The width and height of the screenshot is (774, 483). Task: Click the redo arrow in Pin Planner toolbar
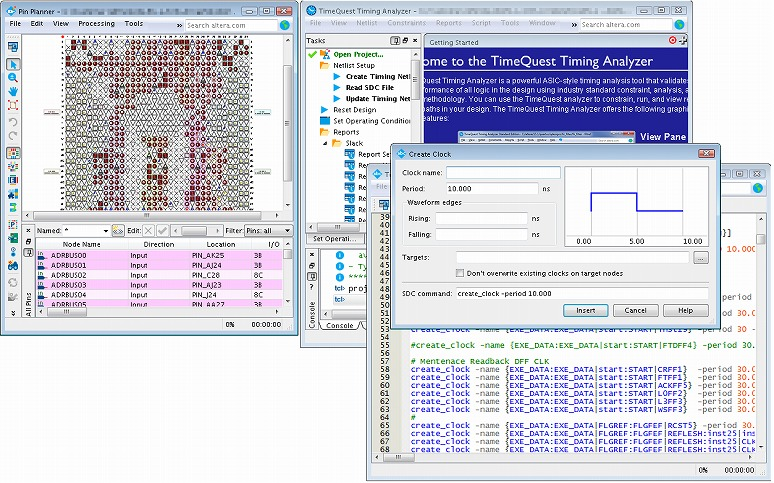click(13, 135)
